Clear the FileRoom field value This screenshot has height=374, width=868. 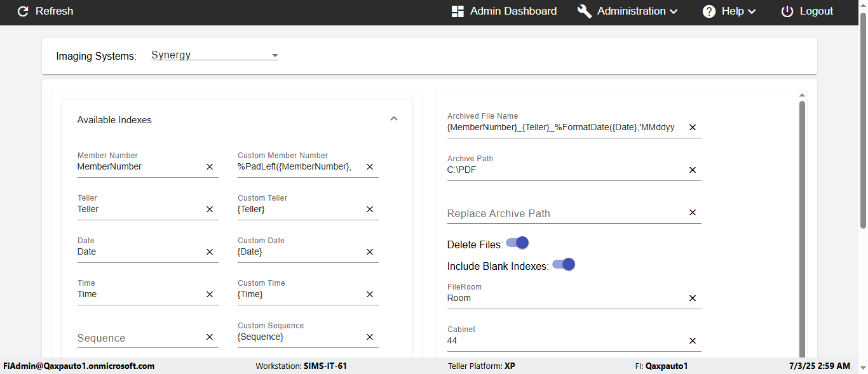(x=693, y=298)
